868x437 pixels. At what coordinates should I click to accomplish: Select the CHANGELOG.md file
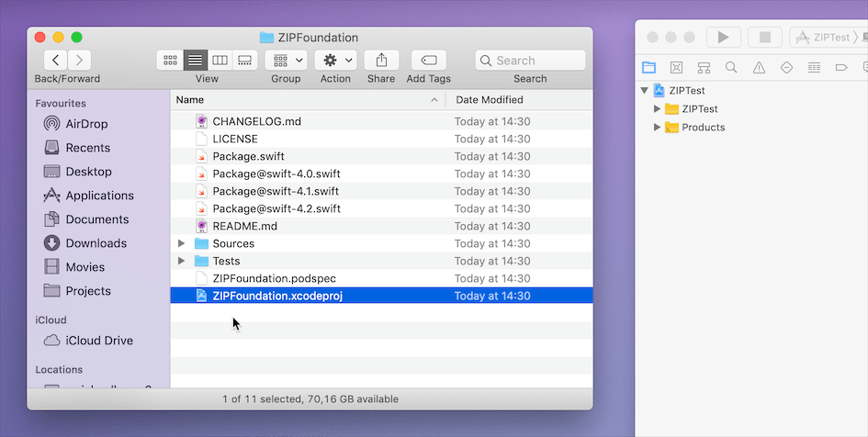click(x=381, y=121)
